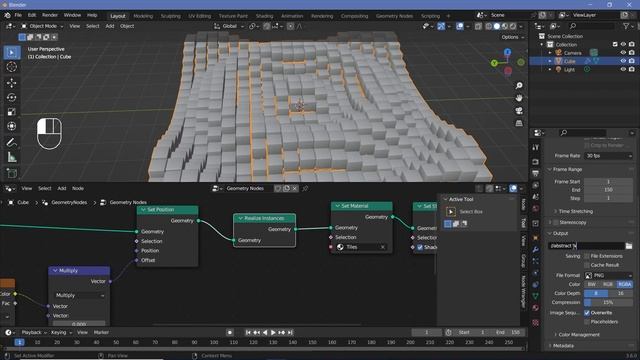Viewport: 640px width, 360px height.
Task: Toggle the Overwrite checkbox
Action: [587, 313]
